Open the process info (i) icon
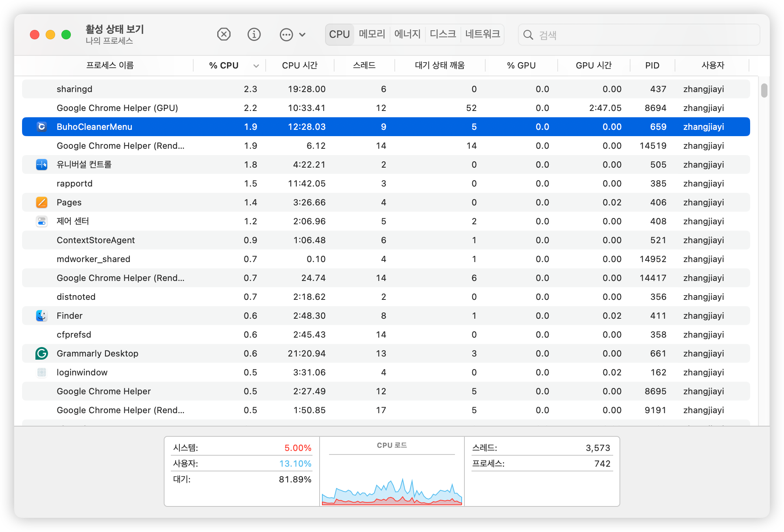The height and width of the screenshot is (532, 784). click(x=254, y=35)
